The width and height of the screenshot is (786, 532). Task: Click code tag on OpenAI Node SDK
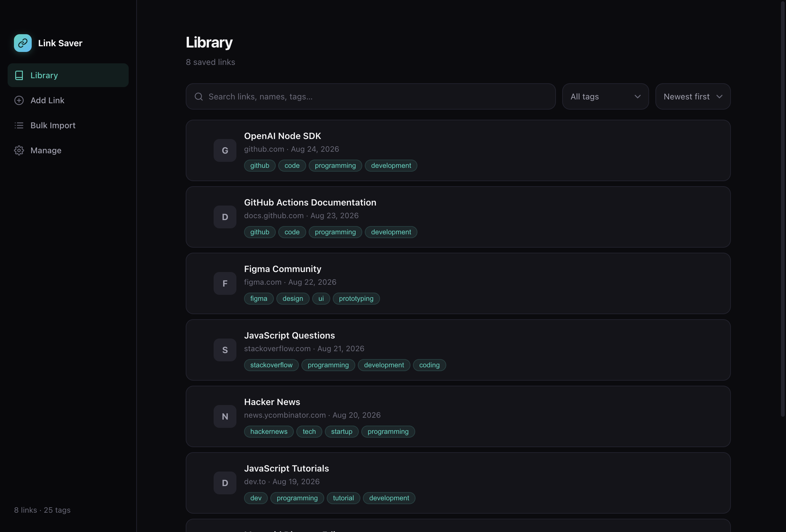[x=292, y=166]
